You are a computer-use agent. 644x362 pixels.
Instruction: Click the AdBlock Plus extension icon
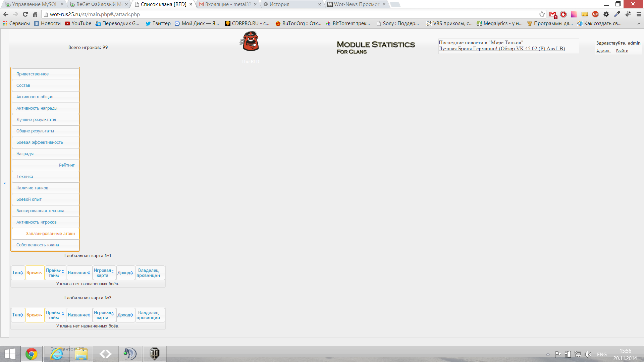coord(595,14)
